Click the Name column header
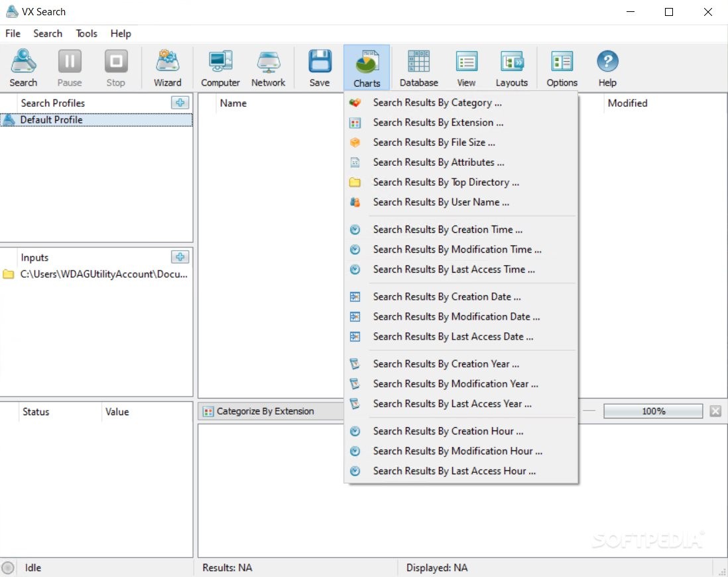 click(233, 103)
